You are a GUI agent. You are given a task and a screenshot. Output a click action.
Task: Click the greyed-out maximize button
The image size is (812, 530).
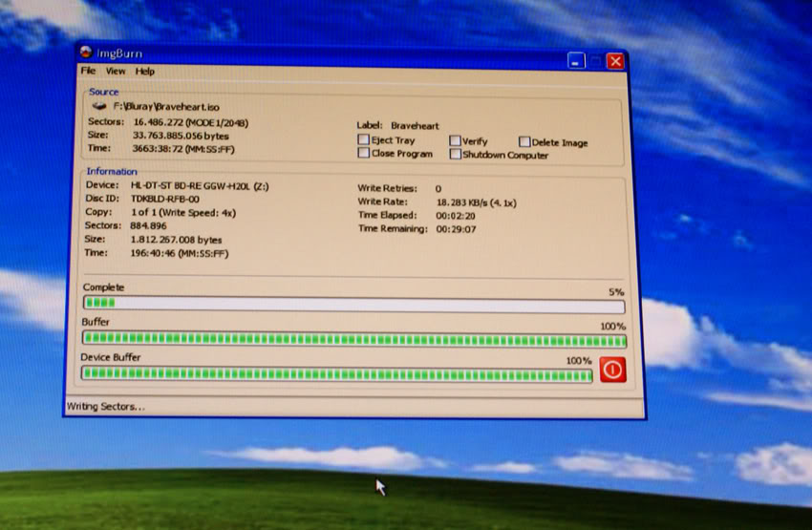[595, 61]
